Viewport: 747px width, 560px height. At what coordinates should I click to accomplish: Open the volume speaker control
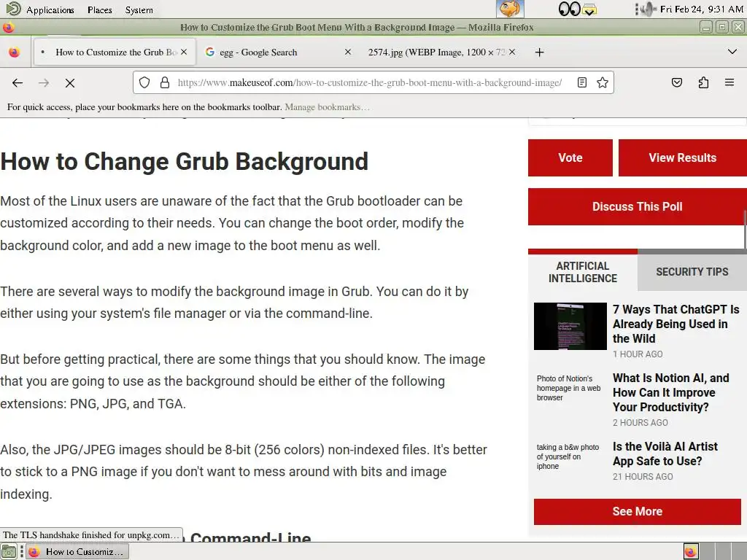pyautogui.click(x=648, y=9)
